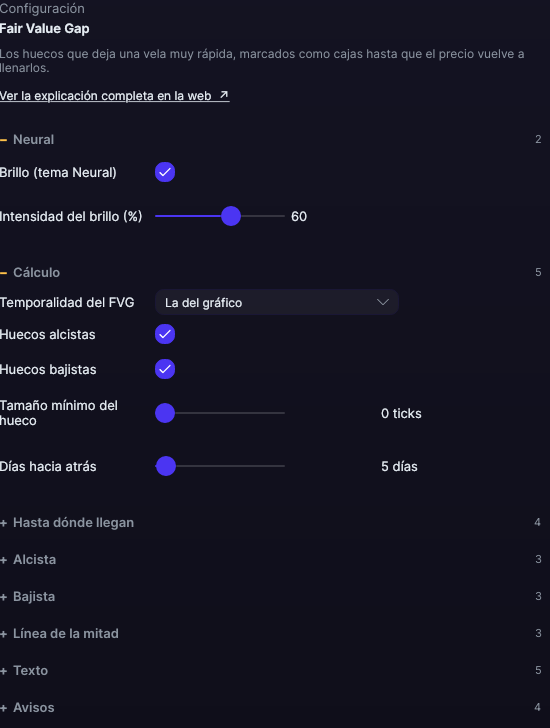Screen dimensions: 550x728
Task: Click the chevron in Temporalidad del FVG
Action: pos(382,302)
